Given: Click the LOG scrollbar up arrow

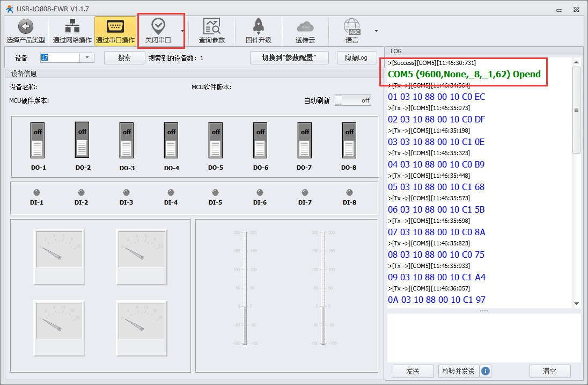Looking at the screenshot, I should pos(577,62).
